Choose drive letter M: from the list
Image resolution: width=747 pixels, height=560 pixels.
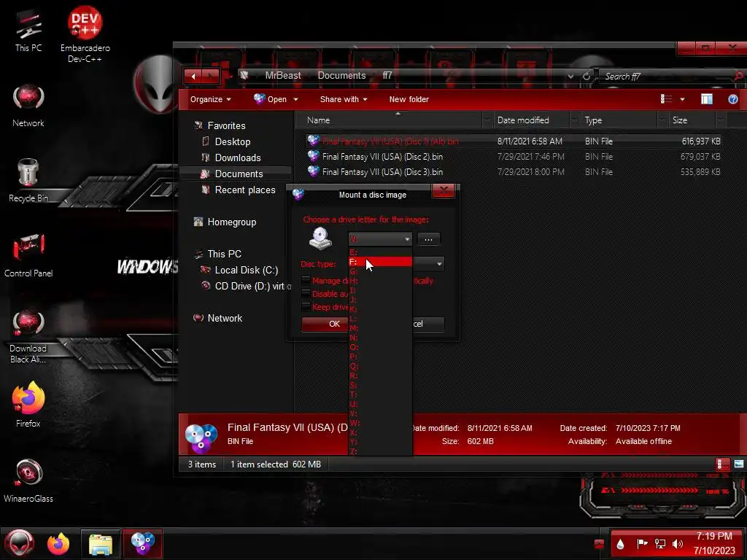coord(380,328)
